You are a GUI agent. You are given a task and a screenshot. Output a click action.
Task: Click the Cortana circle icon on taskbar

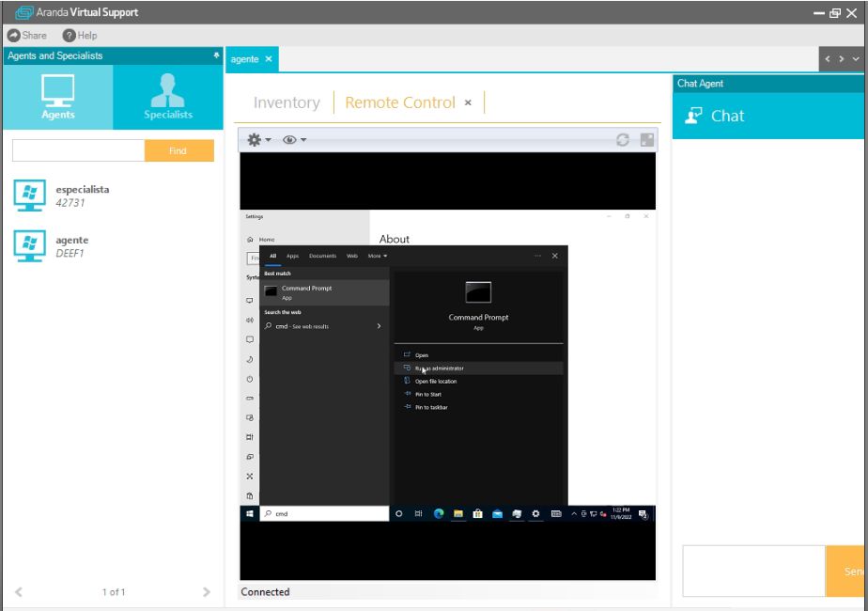click(398, 514)
